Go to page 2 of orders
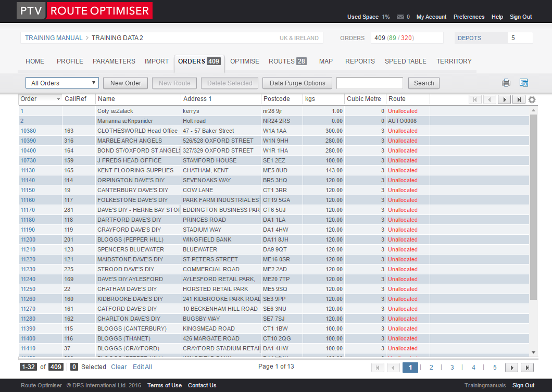 (431, 368)
